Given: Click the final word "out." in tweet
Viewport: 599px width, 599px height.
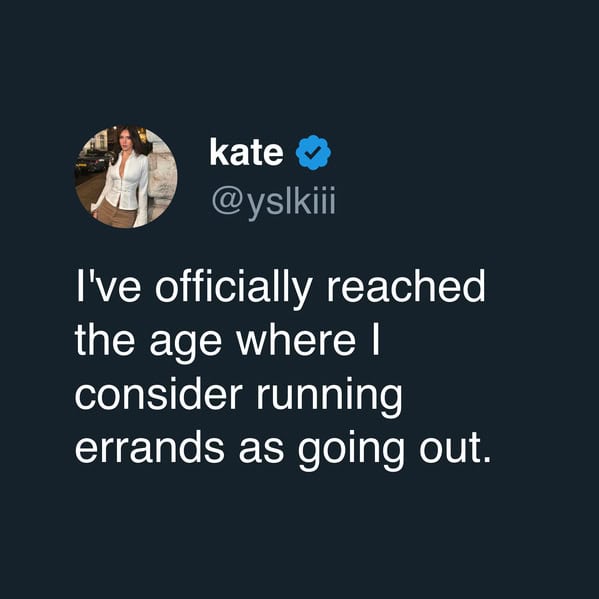Looking at the screenshot, I should coord(455,448).
